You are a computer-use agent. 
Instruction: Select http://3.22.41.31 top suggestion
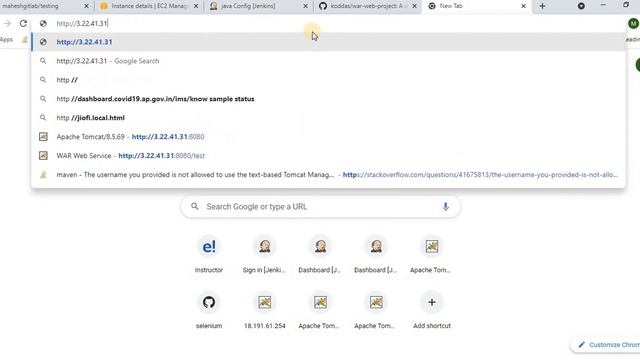(x=329, y=42)
